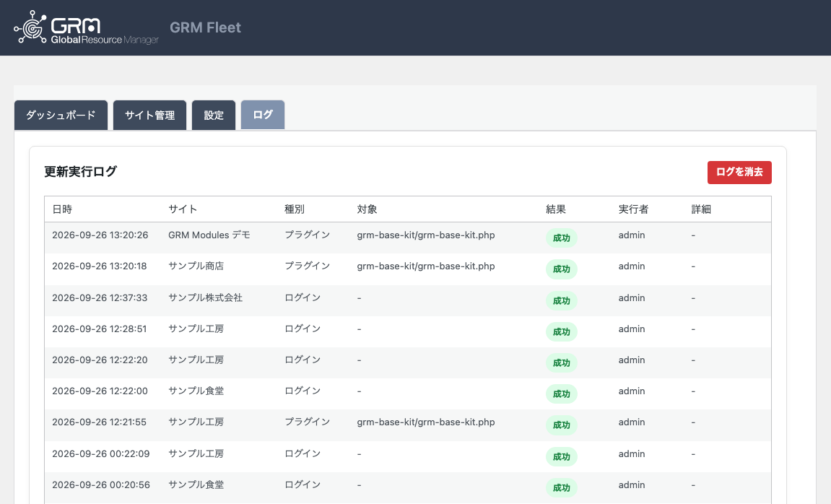The height and width of the screenshot is (504, 831).
Task: Click the timestamp 2026-09-26 13:20:26
Action: pyautogui.click(x=100, y=235)
